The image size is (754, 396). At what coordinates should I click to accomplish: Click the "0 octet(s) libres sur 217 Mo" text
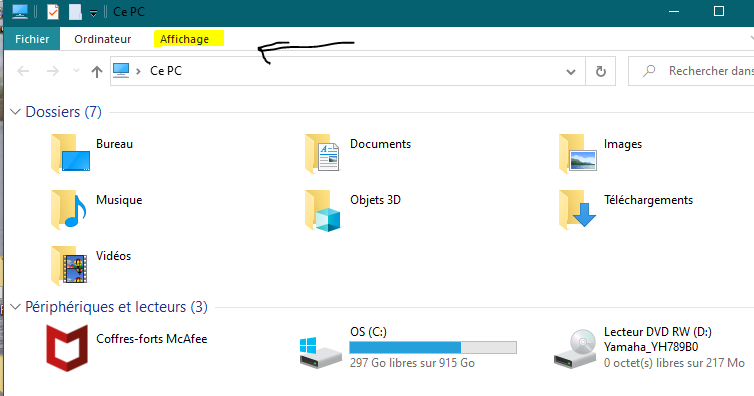pos(674,363)
